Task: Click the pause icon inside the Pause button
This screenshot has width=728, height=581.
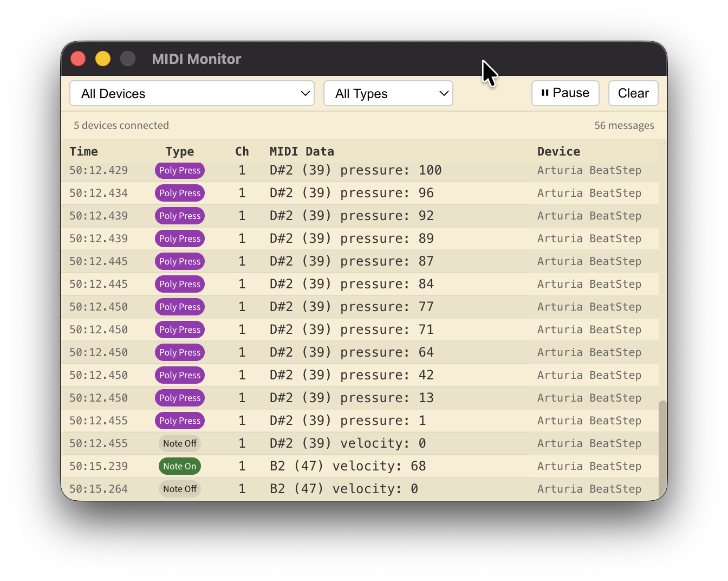Action: 544,93
